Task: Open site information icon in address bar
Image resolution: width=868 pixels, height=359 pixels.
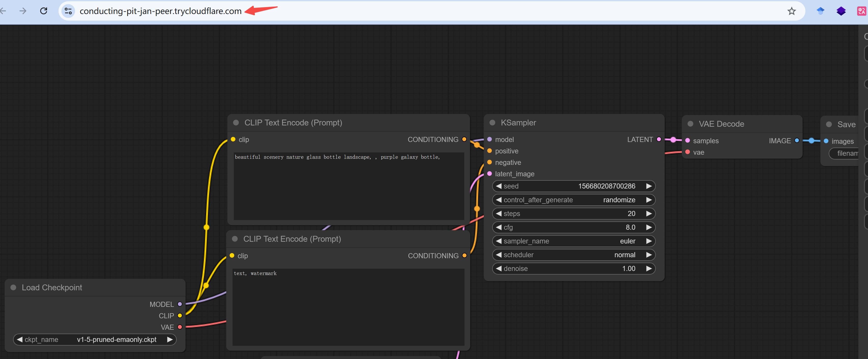Action: (68, 11)
